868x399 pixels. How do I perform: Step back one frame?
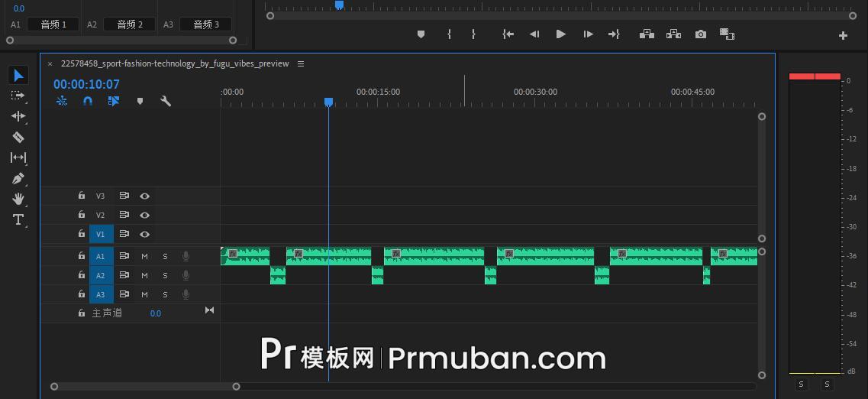tap(534, 34)
